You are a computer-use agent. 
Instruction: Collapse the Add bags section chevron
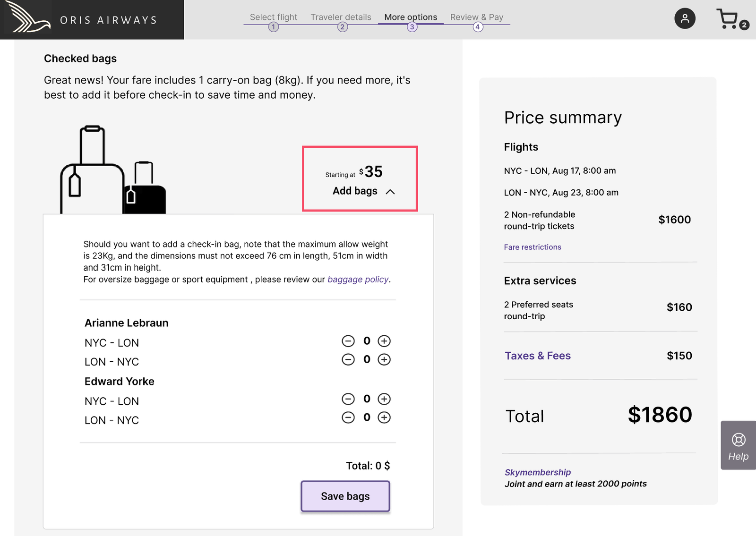(x=390, y=192)
